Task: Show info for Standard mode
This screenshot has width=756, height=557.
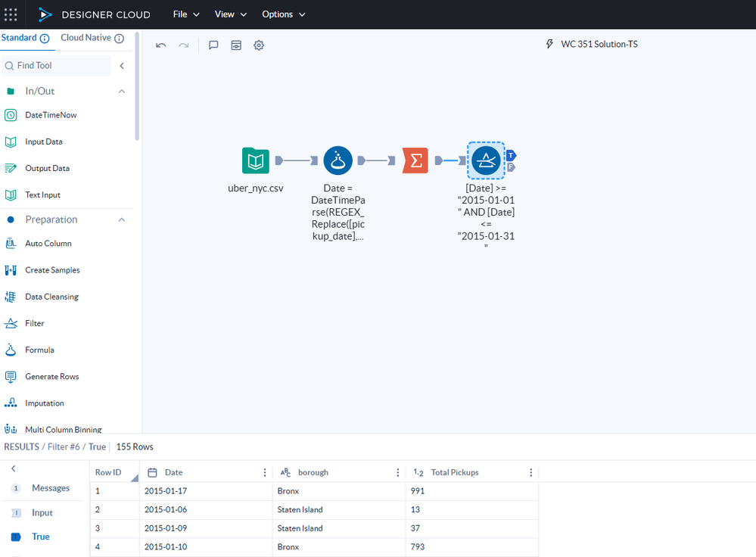Action: pyautogui.click(x=45, y=39)
